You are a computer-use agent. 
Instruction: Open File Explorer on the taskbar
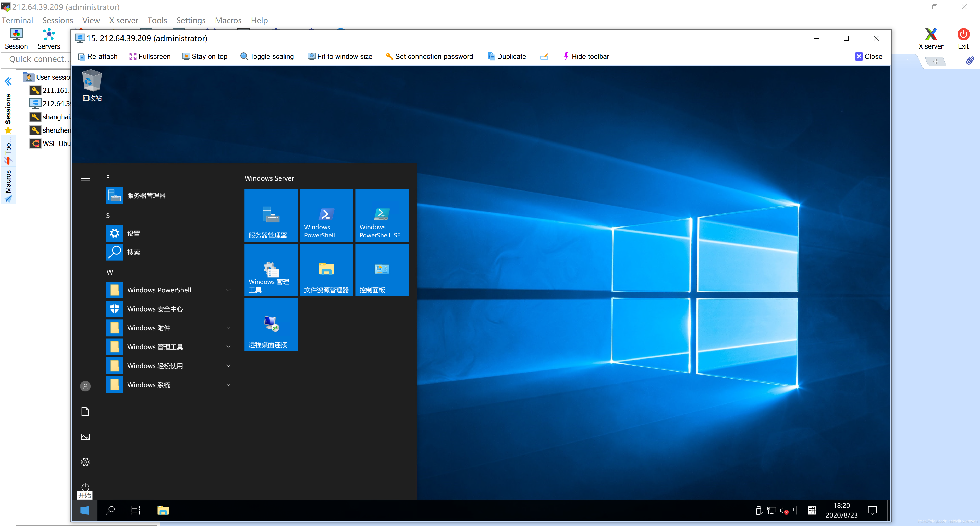[x=163, y=510]
